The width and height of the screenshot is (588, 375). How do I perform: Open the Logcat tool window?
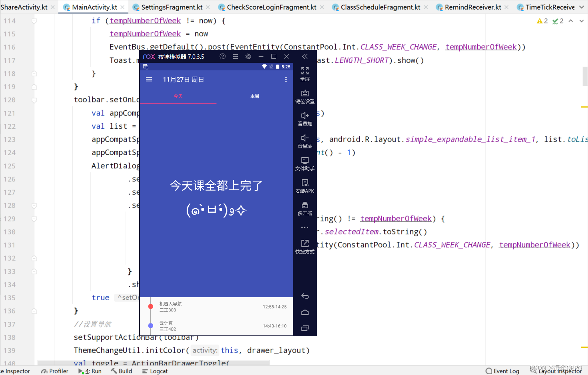[155, 371]
